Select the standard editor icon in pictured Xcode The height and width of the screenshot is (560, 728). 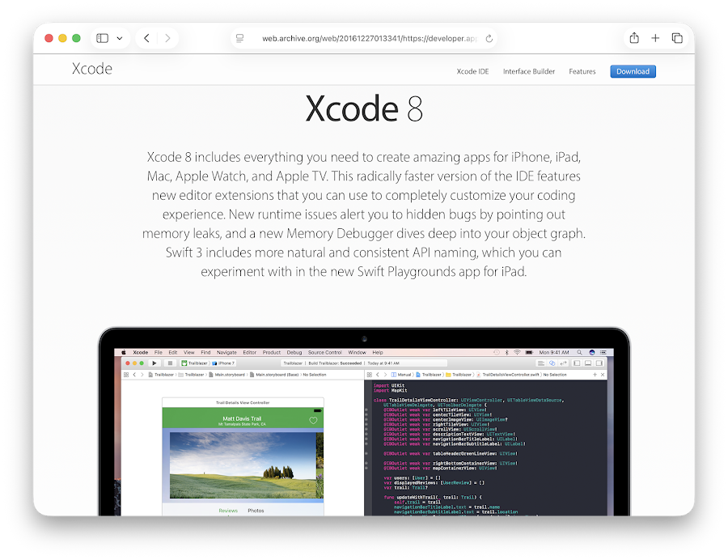click(541, 363)
